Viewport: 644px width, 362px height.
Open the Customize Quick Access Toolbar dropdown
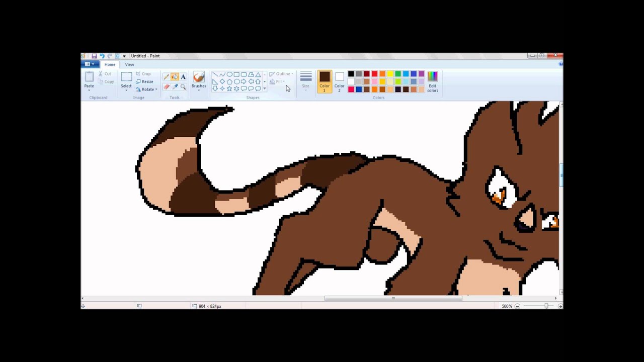(x=124, y=56)
